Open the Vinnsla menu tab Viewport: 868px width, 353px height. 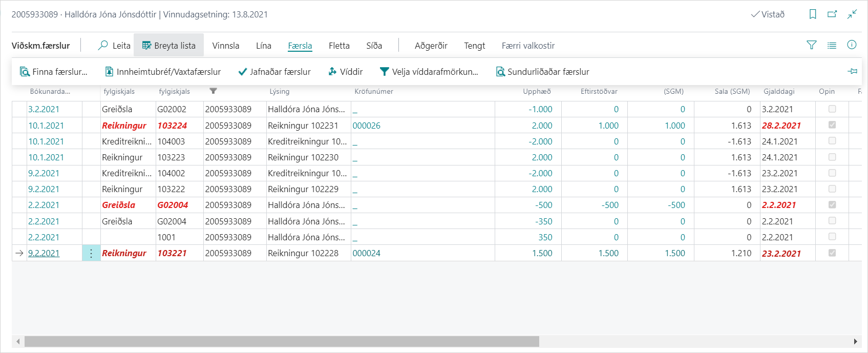(x=225, y=46)
